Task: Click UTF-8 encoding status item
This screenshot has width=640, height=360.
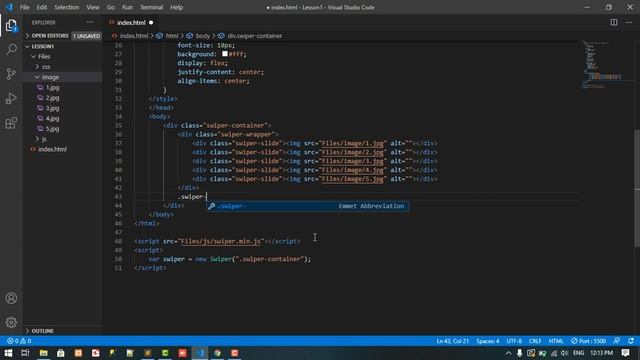Action: click(x=514, y=341)
